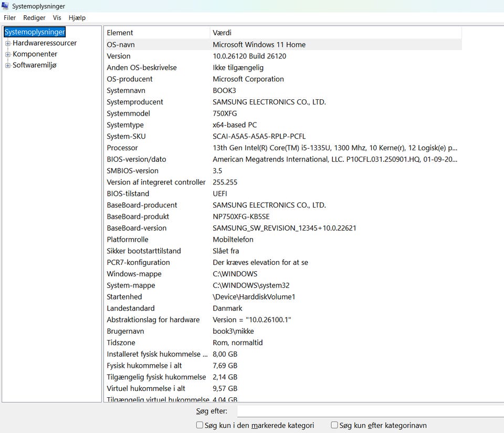Select the SAMSUNG_SW_REVISION BaseBoard-version value
Viewport: 504px width, 433px height.
285,228
